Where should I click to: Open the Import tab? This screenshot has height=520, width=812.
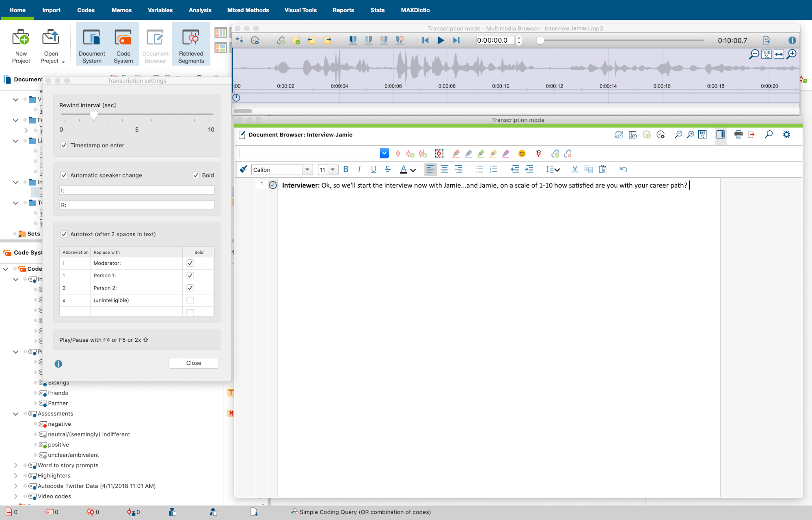[x=51, y=10]
